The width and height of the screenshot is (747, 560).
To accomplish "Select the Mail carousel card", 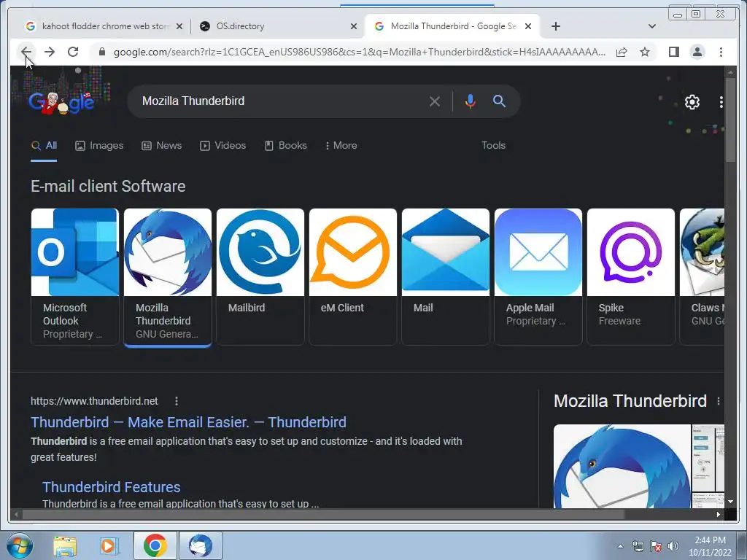I will click(446, 276).
